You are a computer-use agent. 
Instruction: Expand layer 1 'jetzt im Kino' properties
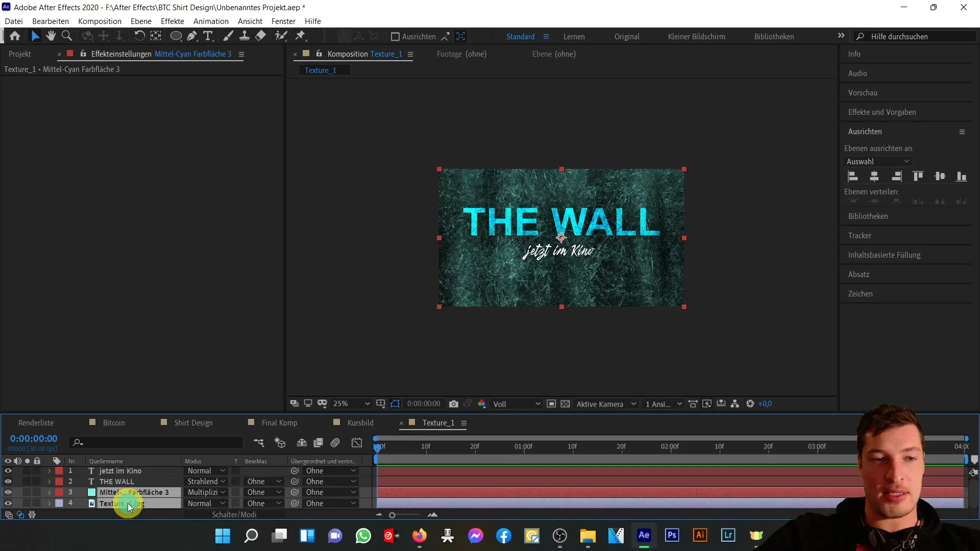pyautogui.click(x=49, y=471)
